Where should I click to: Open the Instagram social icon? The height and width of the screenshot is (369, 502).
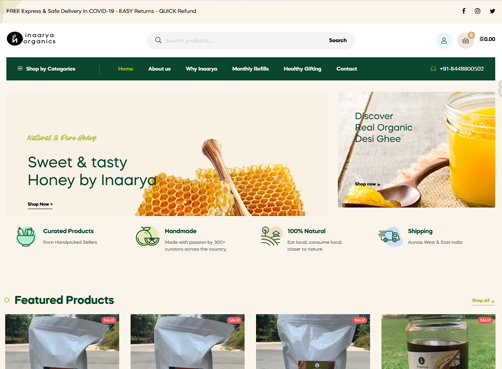tap(478, 11)
